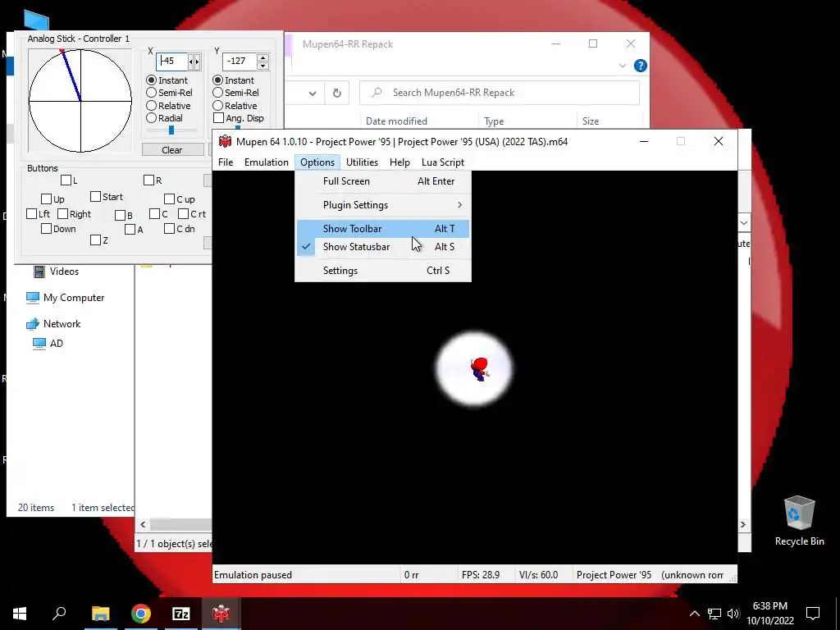The image size is (840, 630).
Task: Expand the Plugin Settings submenu
Action: 383,204
